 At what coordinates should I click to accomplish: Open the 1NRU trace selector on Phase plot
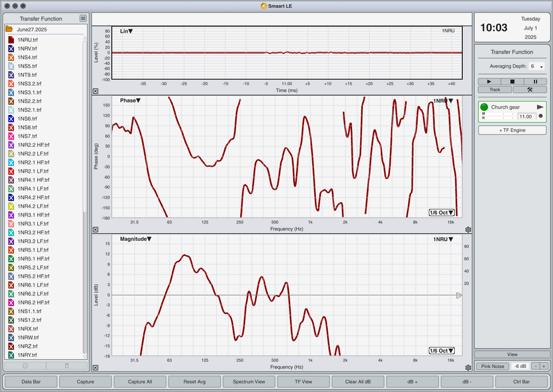point(443,101)
